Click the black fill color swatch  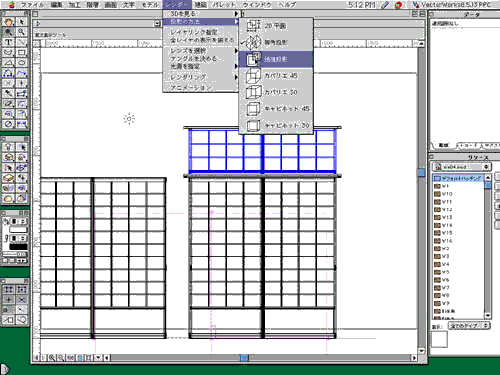tap(18, 247)
